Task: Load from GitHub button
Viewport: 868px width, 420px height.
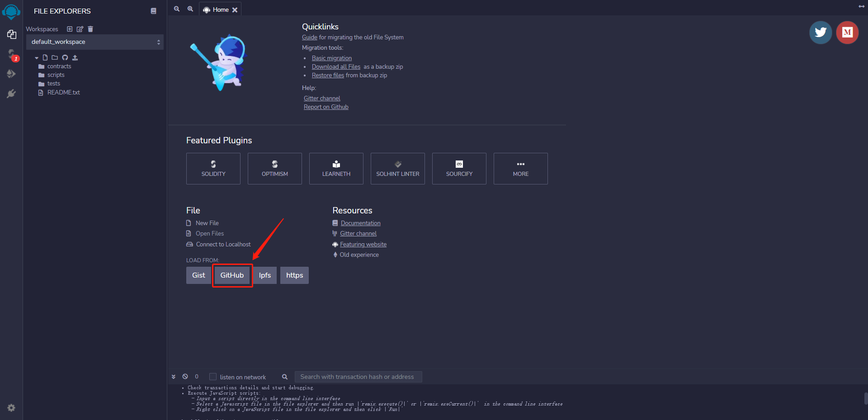Action: [232, 275]
